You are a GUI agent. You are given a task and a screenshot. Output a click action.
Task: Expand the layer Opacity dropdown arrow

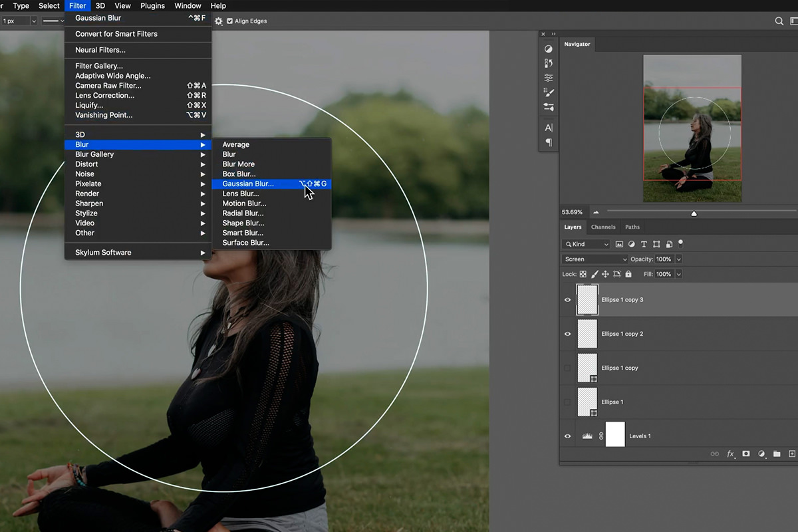pyautogui.click(x=678, y=259)
